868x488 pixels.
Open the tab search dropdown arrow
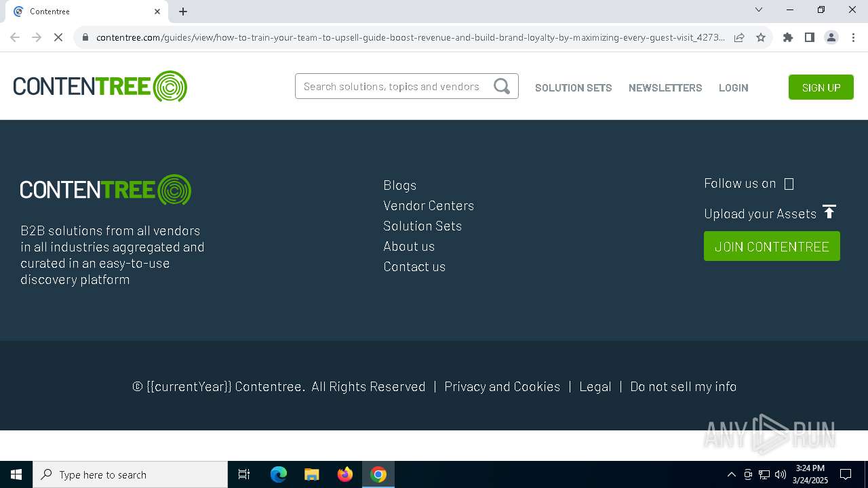click(759, 9)
